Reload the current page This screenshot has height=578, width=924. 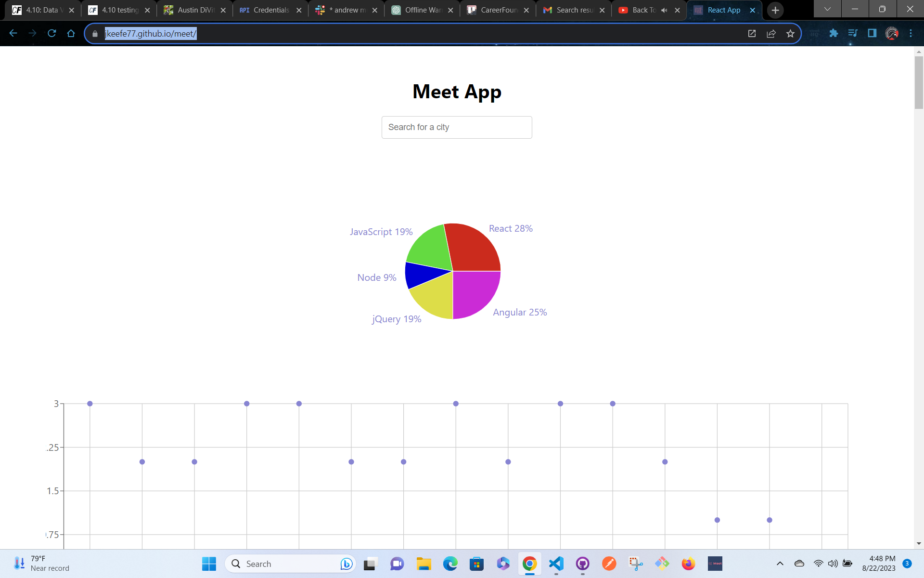pos(52,33)
